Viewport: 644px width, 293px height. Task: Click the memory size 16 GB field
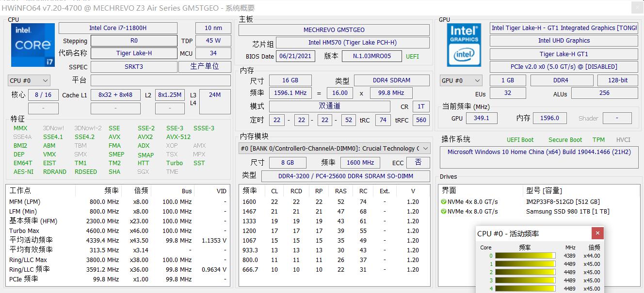click(x=290, y=80)
